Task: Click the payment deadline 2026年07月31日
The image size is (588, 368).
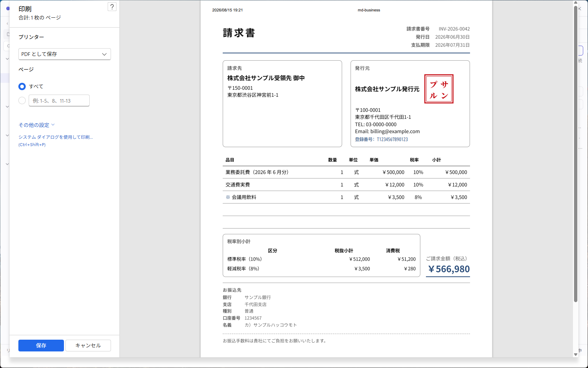Action: click(x=452, y=45)
